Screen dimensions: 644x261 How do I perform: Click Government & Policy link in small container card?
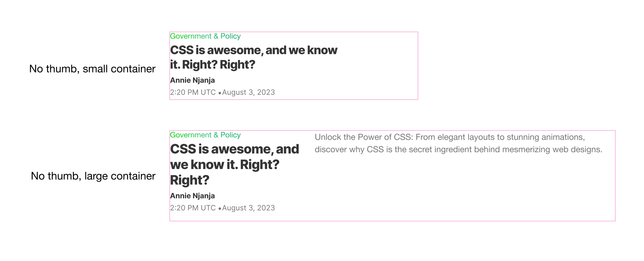205,36
